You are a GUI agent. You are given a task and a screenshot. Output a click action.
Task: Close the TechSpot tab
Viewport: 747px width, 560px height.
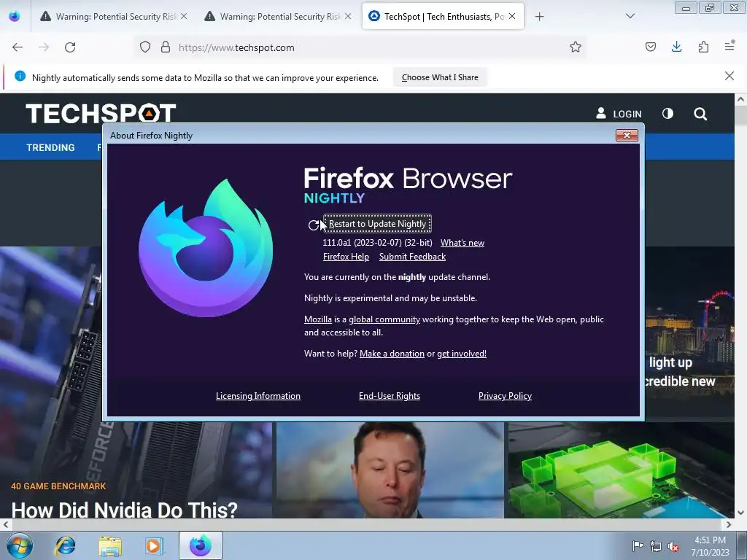click(x=512, y=16)
